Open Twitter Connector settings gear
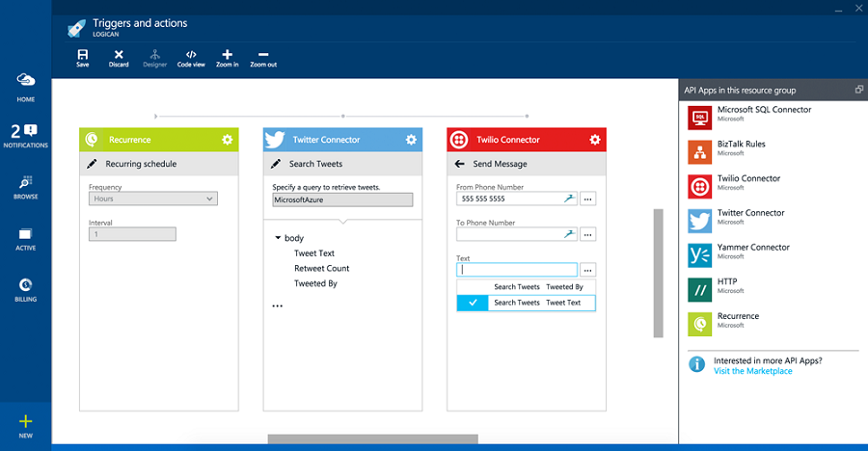This screenshot has height=451, width=868. (411, 140)
